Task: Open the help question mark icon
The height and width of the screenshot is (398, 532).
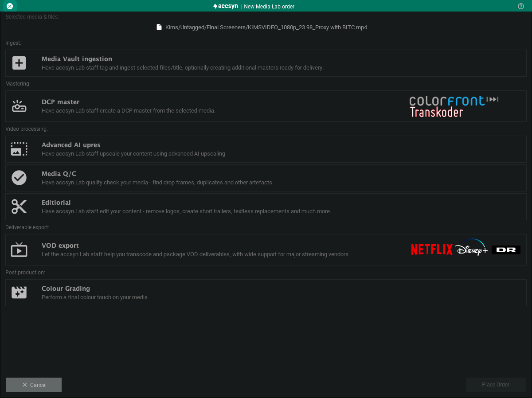Action: [x=521, y=6]
